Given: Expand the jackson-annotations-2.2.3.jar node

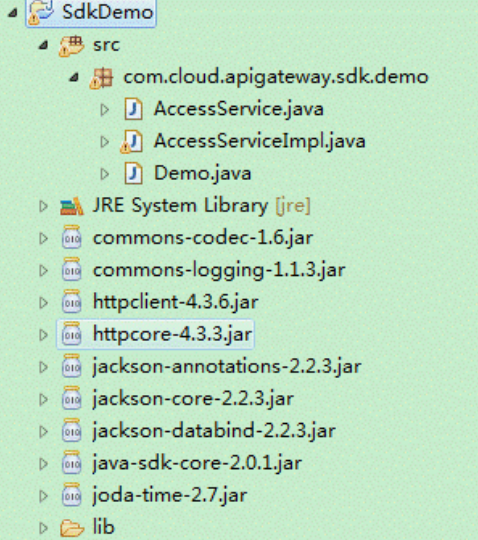Looking at the screenshot, I should point(43,367).
